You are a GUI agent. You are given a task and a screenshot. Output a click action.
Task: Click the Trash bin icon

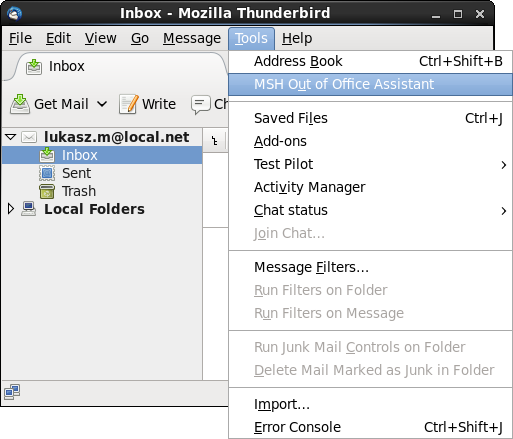pos(47,191)
